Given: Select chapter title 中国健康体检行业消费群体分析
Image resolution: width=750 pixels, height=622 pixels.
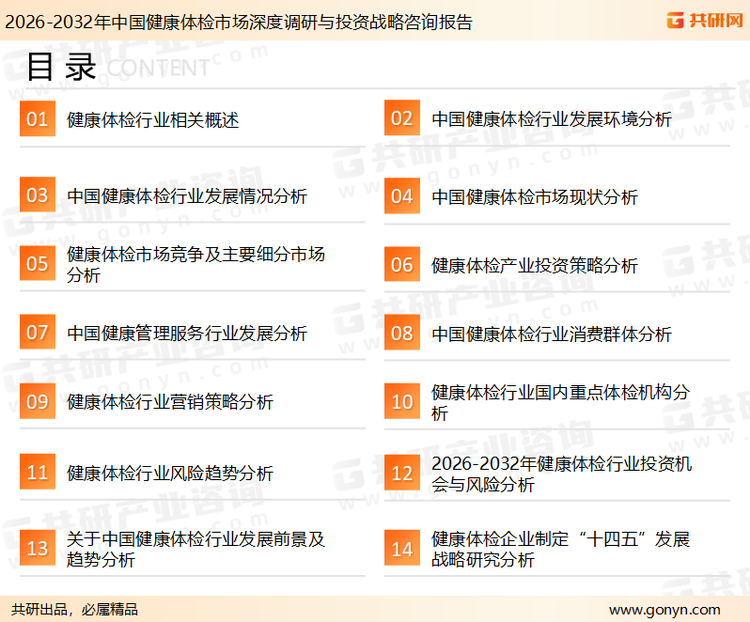Looking at the screenshot, I should [x=551, y=334].
